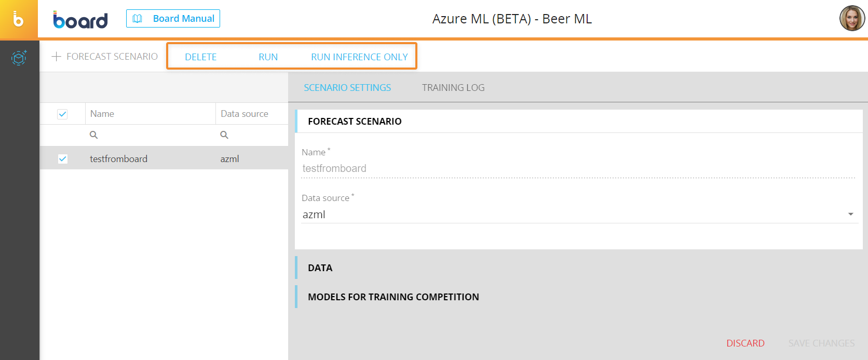868x360 pixels.
Task: Open the Board Manual
Action: tap(173, 19)
